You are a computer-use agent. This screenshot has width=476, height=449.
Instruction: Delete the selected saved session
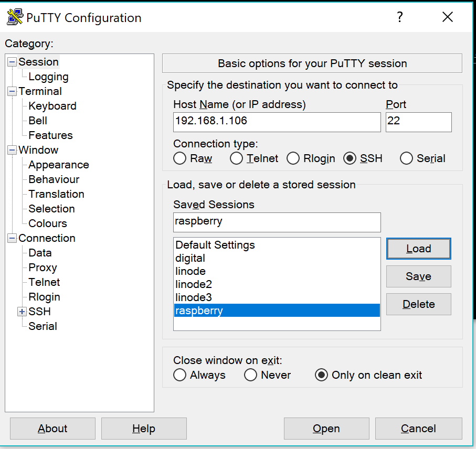(x=419, y=304)
